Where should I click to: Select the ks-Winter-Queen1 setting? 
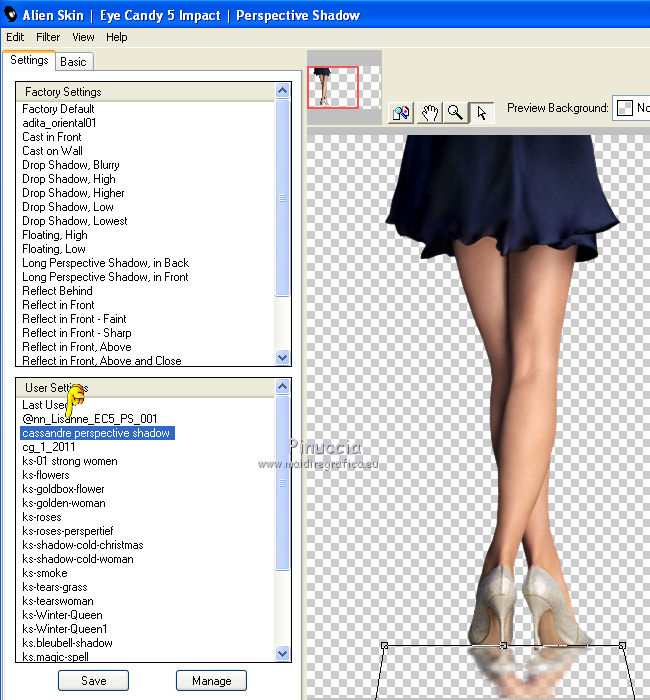(x=64, y=629)
